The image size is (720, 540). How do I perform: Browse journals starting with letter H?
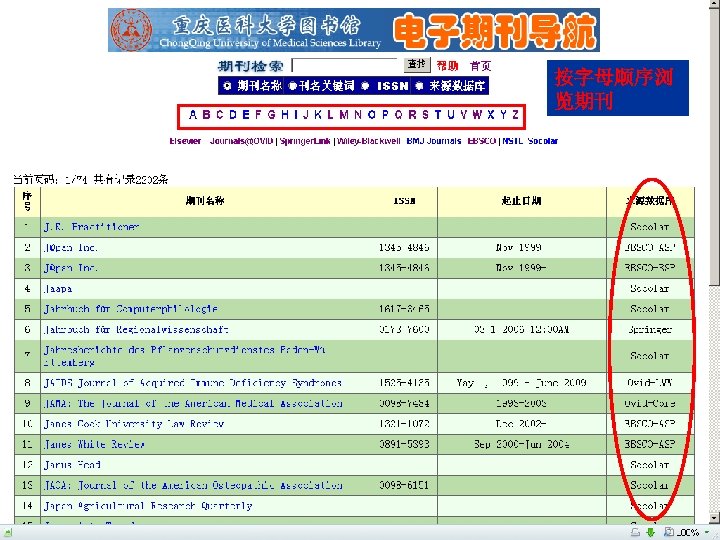pyautogui.click(x=285, y=115)
